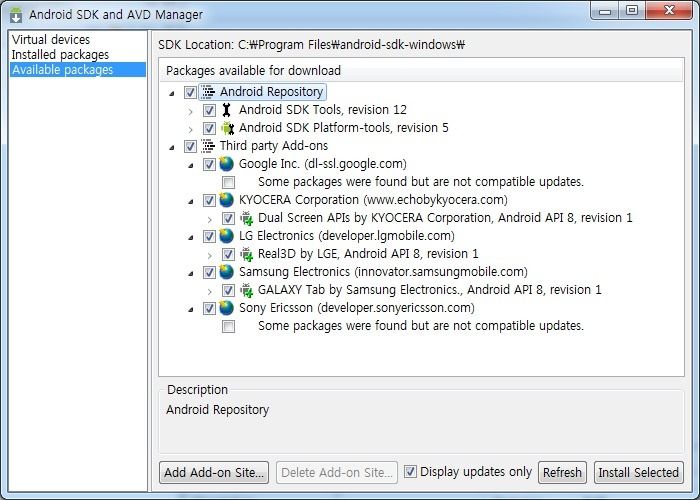Click the add-on icon for Dual Screen APIs
This screenshot has width=700, height=500.
coord(246,218)
